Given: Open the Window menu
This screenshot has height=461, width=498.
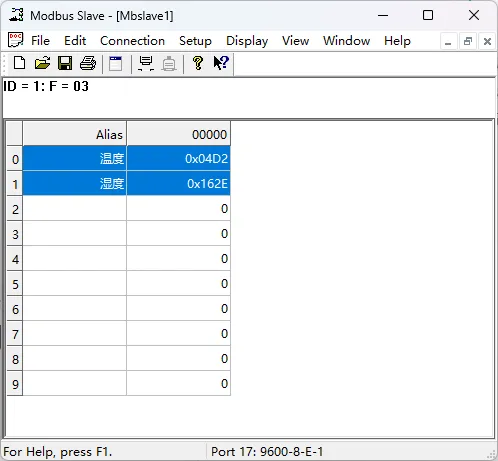Looking at the screenshot, I should tap(346, 41).
